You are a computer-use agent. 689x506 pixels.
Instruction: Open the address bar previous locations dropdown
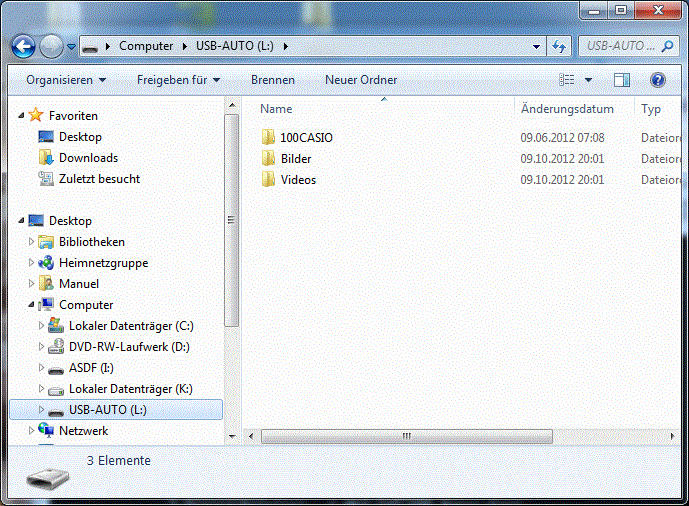coord(537,46)
